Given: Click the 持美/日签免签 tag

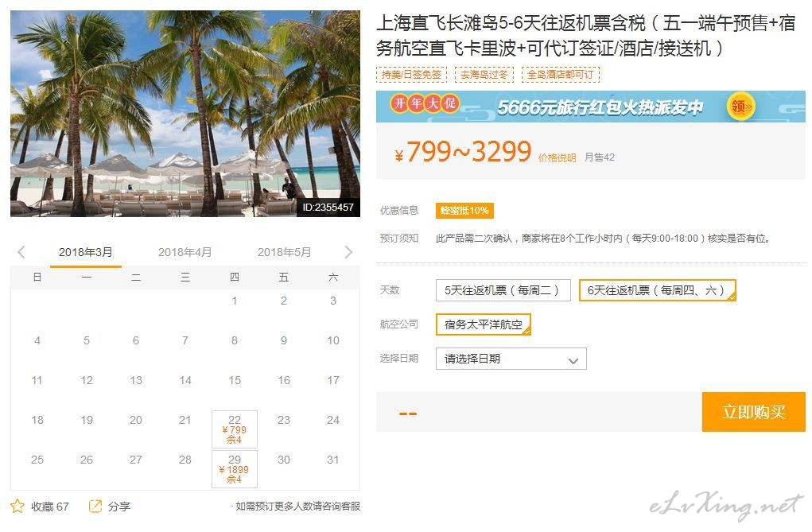Looking at the screenshot, I should tap(412, 75).
